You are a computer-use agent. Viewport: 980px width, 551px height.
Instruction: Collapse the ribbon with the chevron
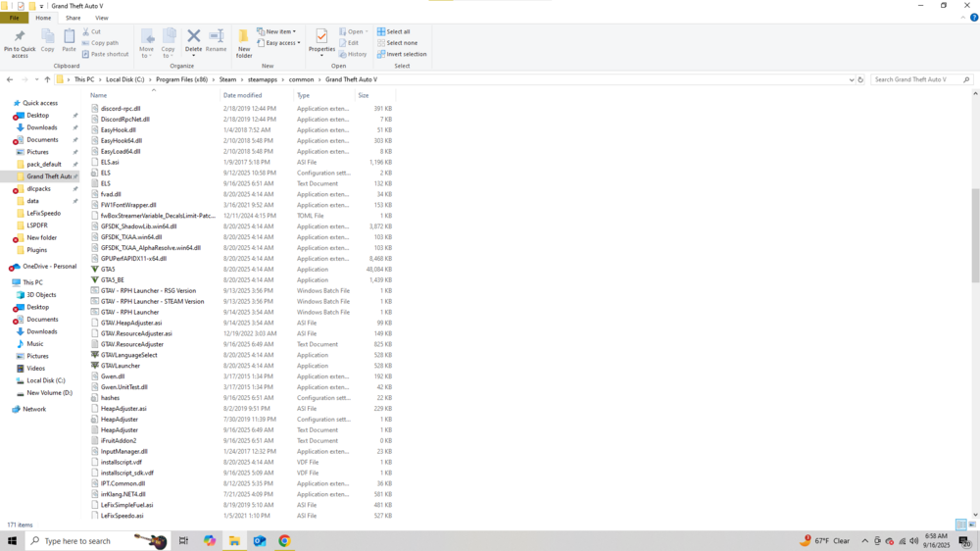[963, 18]
